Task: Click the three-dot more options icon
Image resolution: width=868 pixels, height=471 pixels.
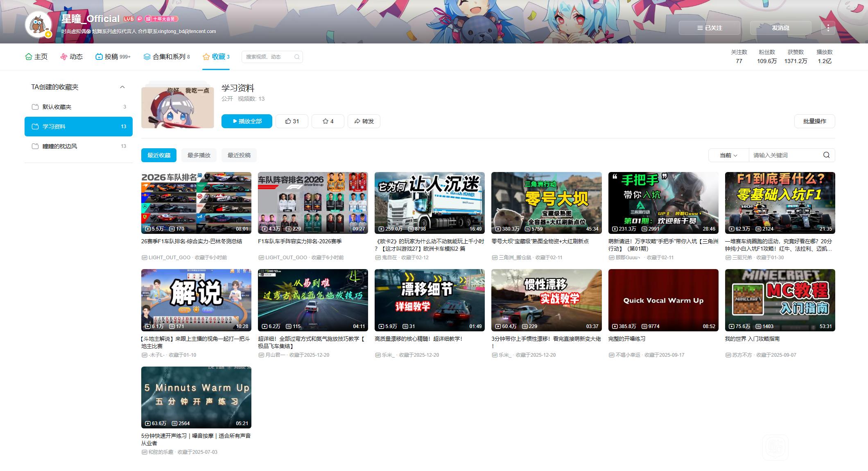Action: [x=828, y=28]
